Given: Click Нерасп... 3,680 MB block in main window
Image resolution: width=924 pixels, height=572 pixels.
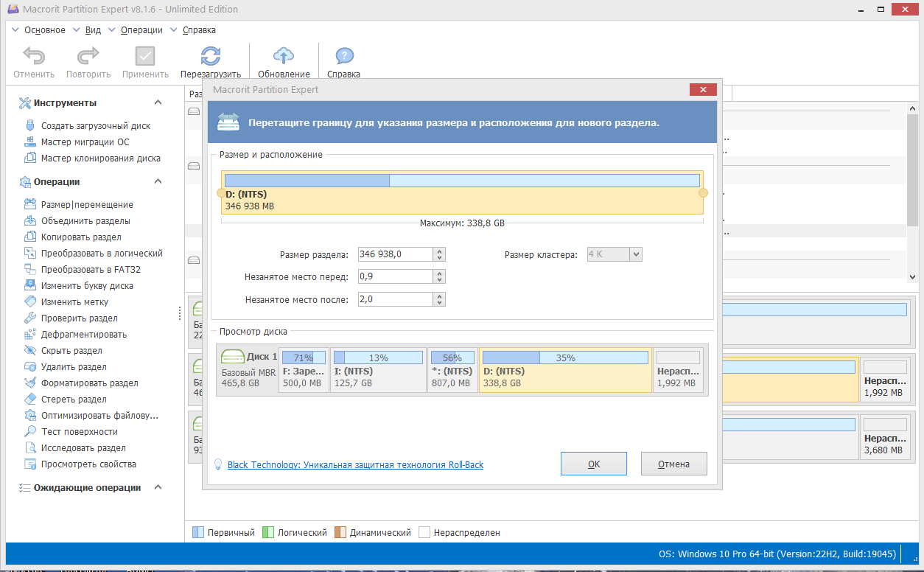Looking at the screenshot, I should tap(885, 437).
